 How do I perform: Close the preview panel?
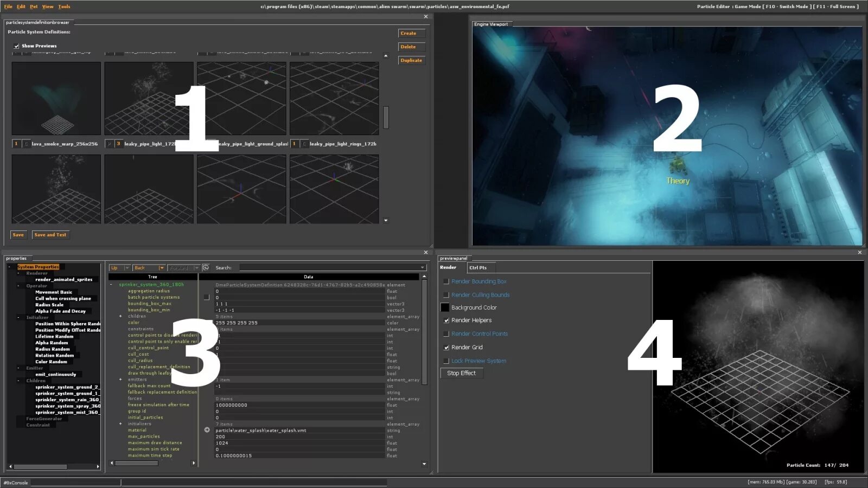(x=859, y=253)
